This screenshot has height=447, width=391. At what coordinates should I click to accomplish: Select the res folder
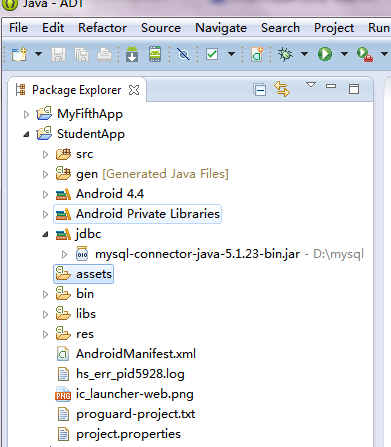[x=75, y=334]
